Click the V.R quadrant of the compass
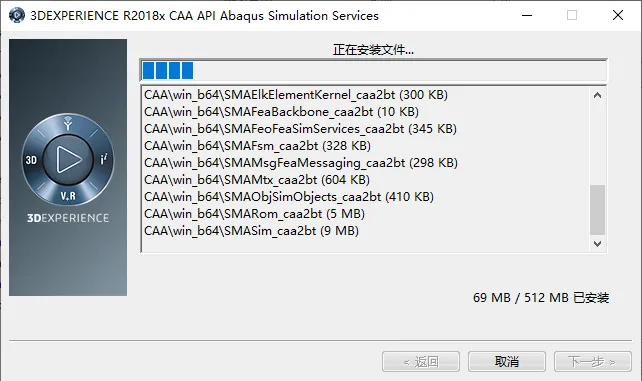Screen dimensions: 642x381 pos(68,196)
